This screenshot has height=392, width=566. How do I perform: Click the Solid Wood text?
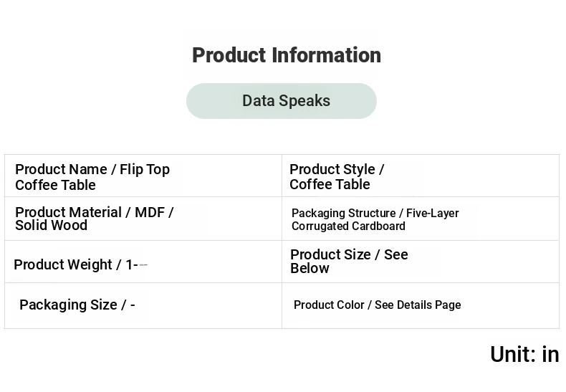(51, 225)
